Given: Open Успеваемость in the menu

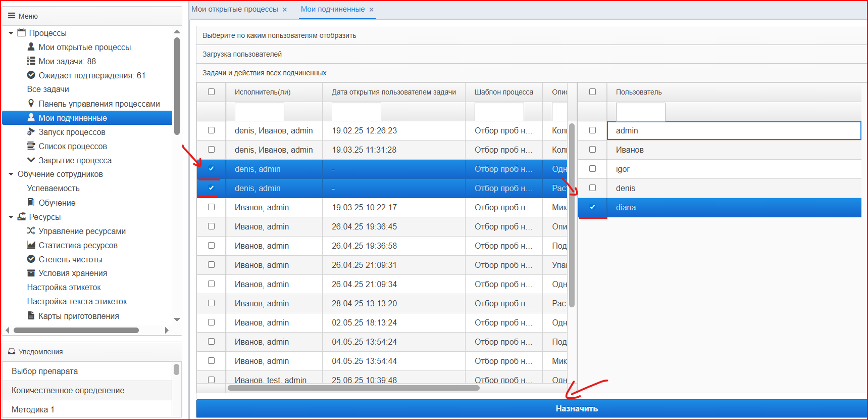Looking at the screenshot, I should pos(54,188).
